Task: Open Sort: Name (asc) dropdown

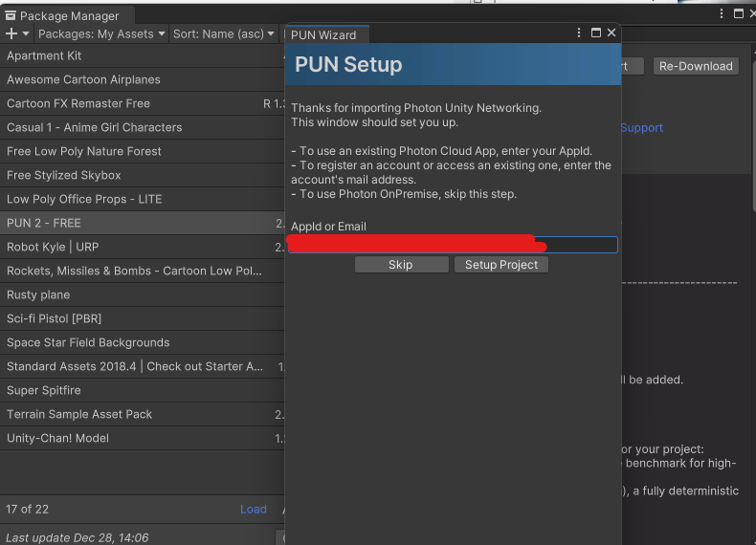Action: (x=223, y=33)
